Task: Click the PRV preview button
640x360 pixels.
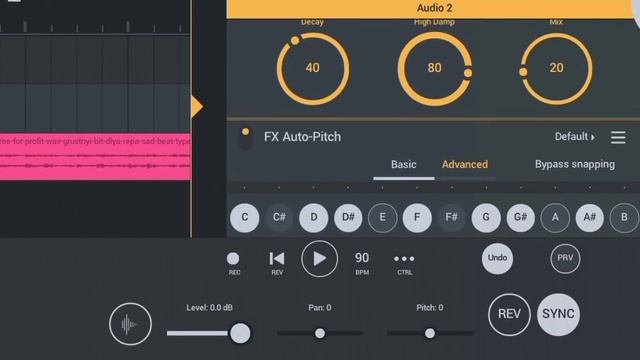Action: click(x=565, y=258)
